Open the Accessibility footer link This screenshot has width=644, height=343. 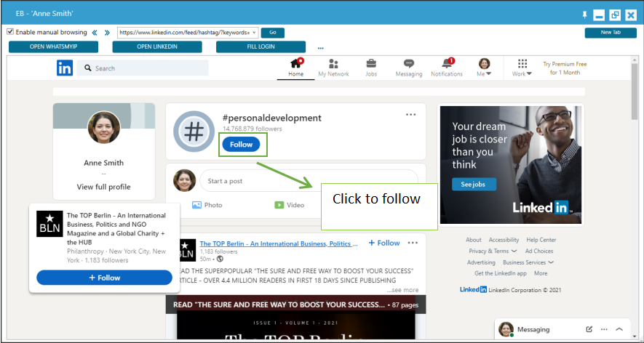(504, 240)
